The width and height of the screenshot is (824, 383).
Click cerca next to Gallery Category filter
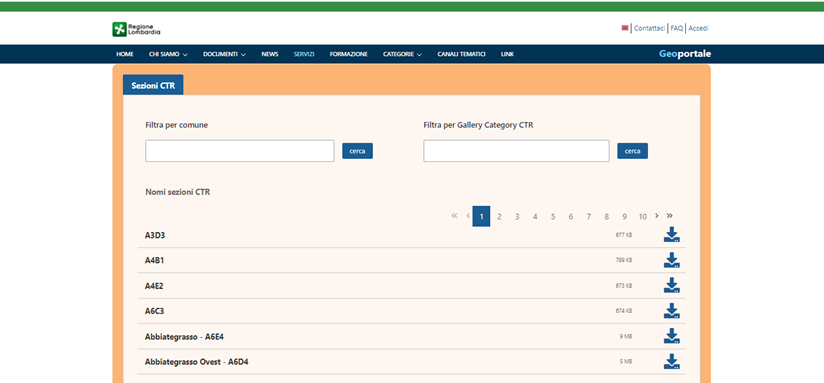point(632,151)
